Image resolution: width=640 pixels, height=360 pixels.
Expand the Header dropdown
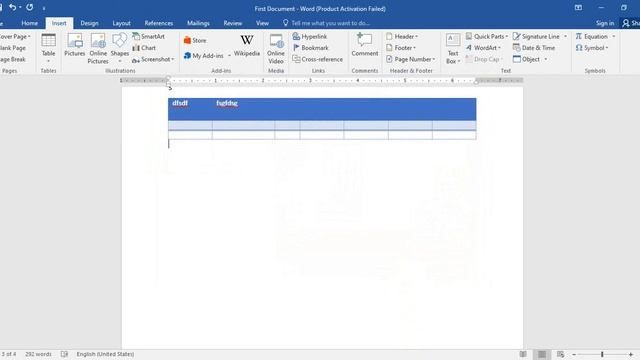tap(402, 36)
